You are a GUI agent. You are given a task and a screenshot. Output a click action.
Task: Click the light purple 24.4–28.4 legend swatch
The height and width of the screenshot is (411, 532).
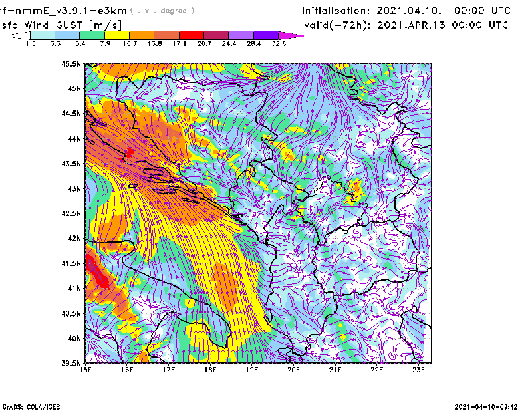click(241, 35)
